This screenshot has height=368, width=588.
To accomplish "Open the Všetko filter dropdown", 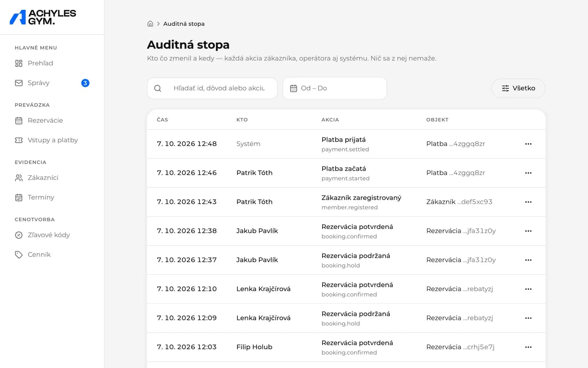I will click(x=518, y=88).
